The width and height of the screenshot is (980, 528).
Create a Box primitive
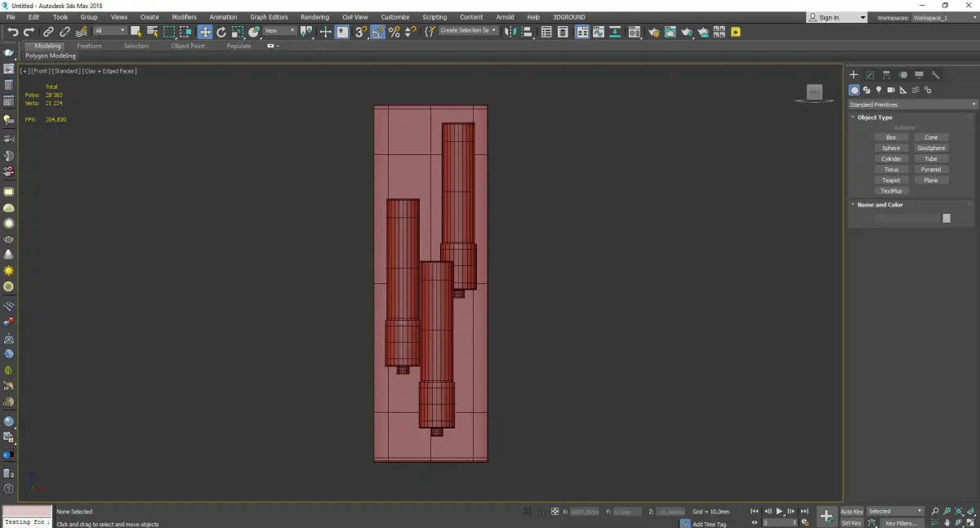891,138
